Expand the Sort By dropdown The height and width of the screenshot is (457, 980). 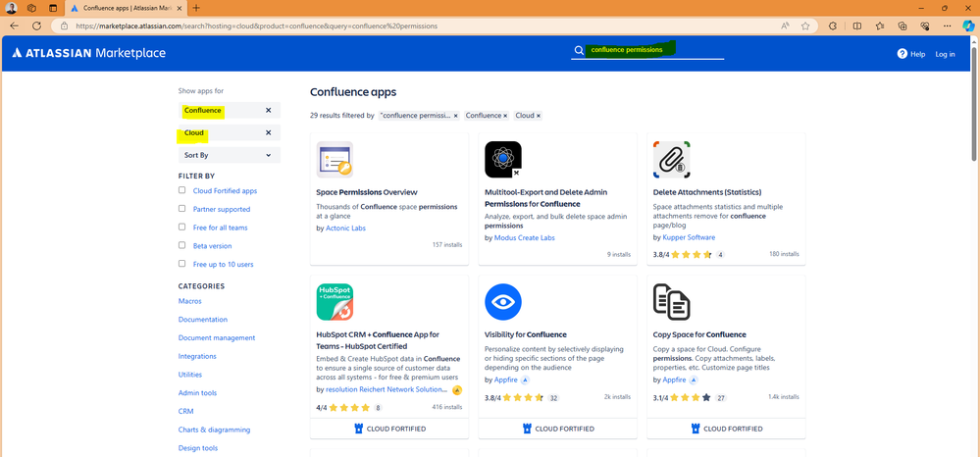pos(230,155)
